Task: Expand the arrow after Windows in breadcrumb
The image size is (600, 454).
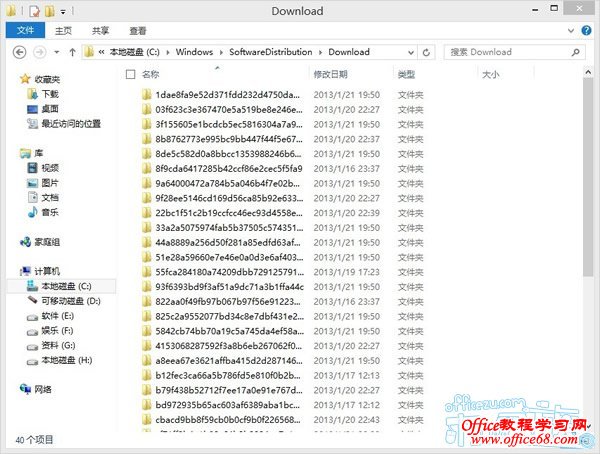Action: point(221,52)
